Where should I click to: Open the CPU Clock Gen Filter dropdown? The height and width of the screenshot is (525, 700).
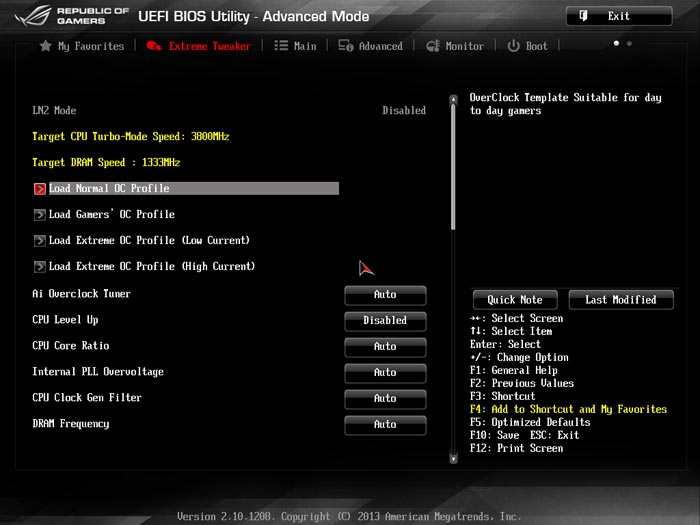pyautogui.click(x=385, y=399)
